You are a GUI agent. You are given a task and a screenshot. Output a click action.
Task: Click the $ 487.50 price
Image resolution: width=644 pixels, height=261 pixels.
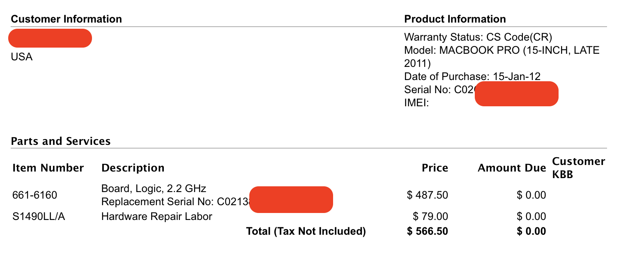point(428,195)
